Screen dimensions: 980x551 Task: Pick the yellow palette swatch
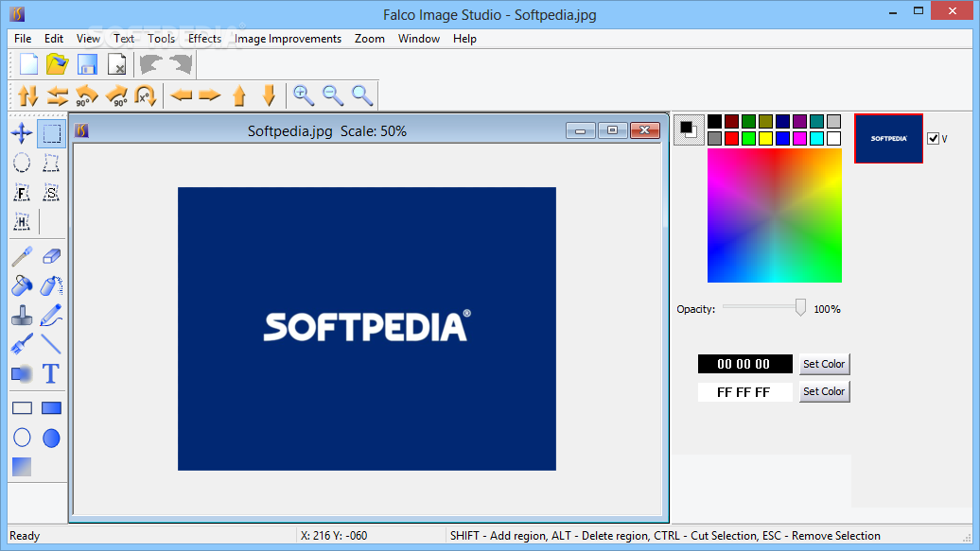click(765, 138)
